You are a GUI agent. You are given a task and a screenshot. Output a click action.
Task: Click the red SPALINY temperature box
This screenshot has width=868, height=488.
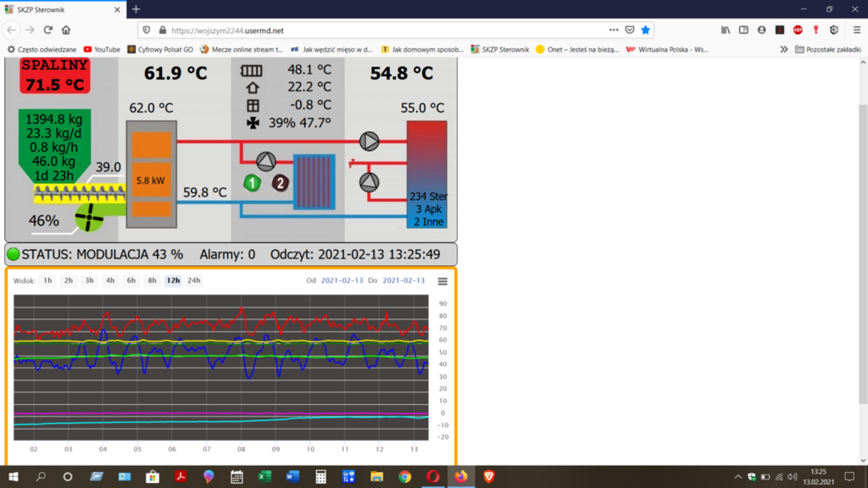(55, 76)
